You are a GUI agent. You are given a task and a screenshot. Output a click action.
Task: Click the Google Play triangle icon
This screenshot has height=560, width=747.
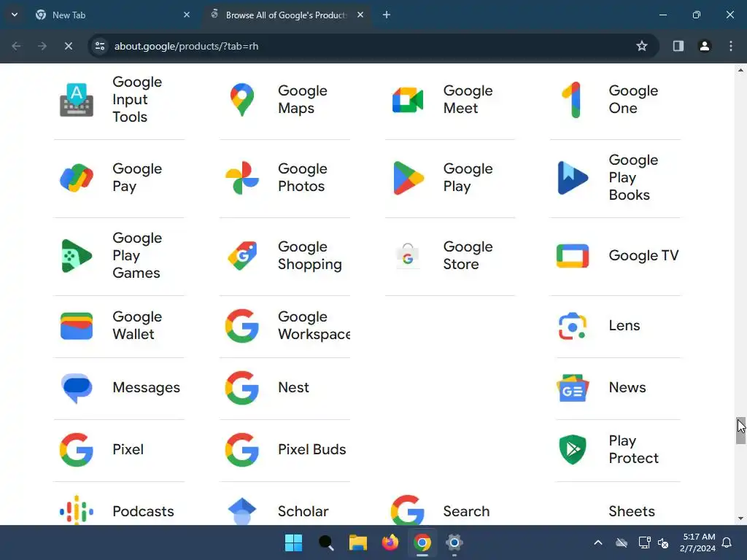pyautogui.click(x=409, y=178)
